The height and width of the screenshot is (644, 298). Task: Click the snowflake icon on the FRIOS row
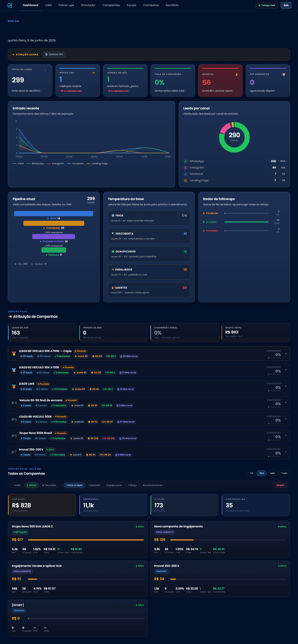[x=113, y=216]
